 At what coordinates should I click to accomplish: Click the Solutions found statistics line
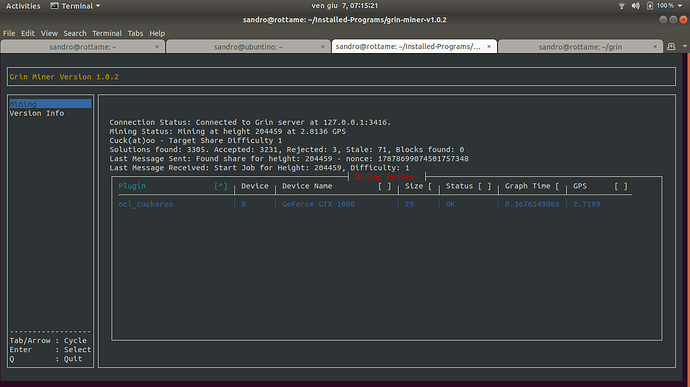pos(286,149)
